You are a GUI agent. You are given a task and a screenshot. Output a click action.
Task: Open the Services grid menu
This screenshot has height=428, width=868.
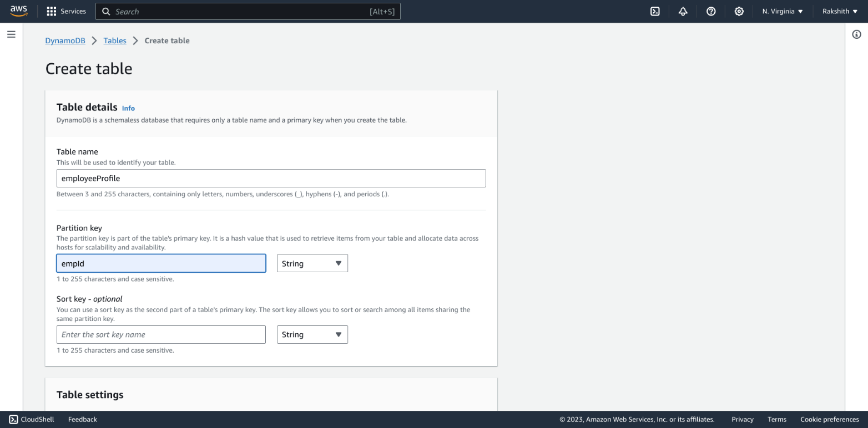click(x=52, y=11)
